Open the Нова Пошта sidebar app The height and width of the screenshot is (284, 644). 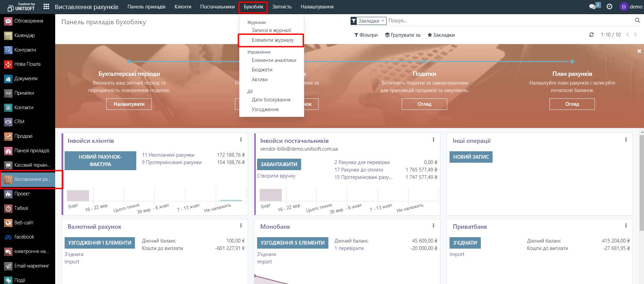(x=27, y=64)
